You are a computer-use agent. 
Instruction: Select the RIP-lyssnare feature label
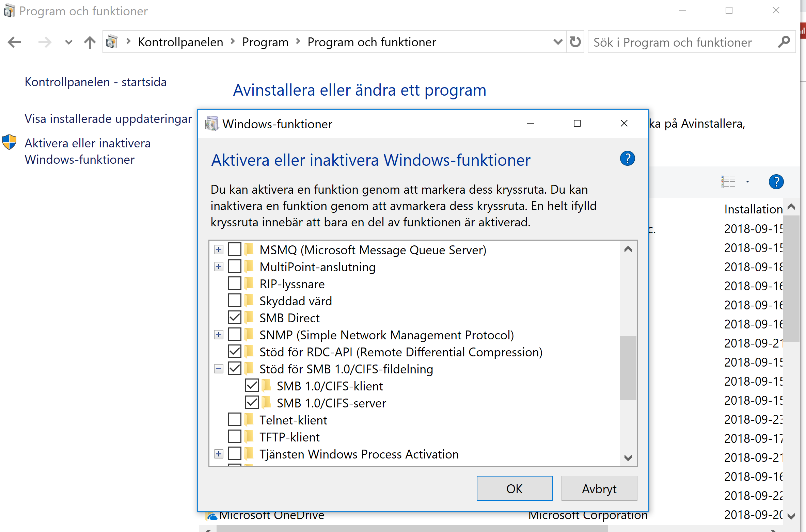[292, 284]
